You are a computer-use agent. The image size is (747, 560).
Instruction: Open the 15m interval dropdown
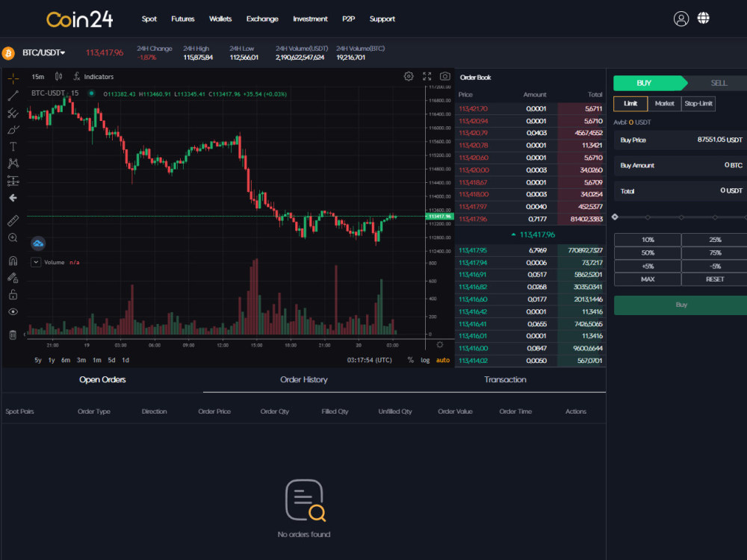pyautogui.click(x=37, y=77)
